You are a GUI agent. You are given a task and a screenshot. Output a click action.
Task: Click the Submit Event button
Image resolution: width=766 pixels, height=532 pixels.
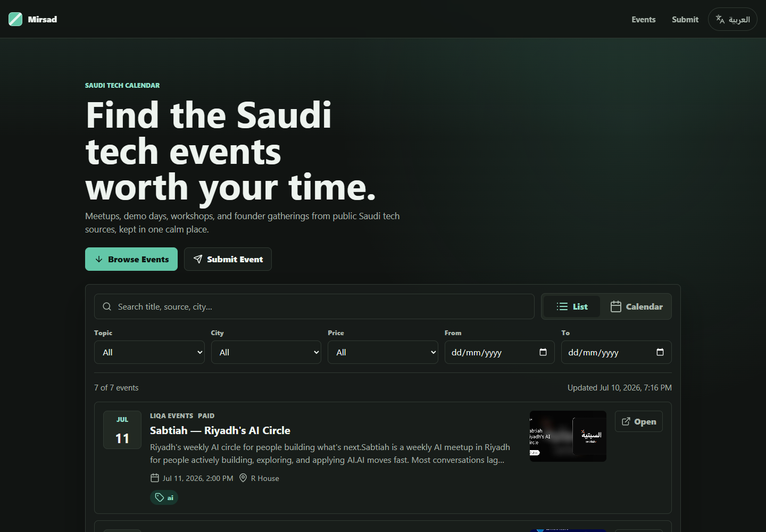[228, 259]
